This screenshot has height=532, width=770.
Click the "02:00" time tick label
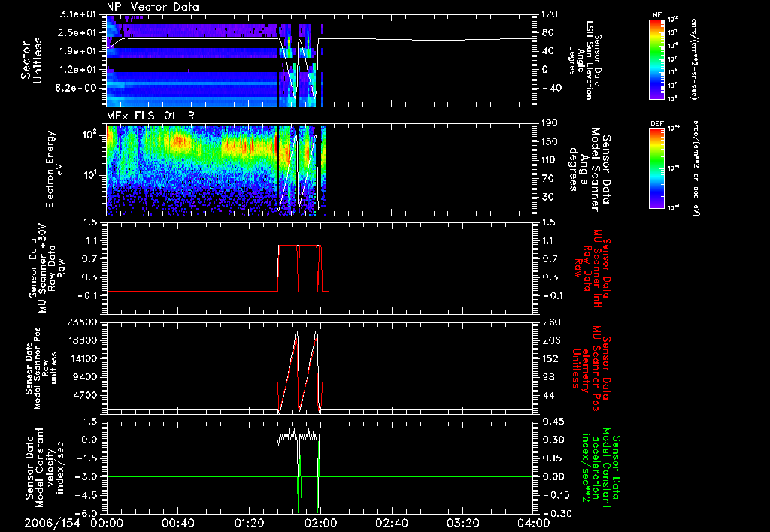[x=320, y=523]
